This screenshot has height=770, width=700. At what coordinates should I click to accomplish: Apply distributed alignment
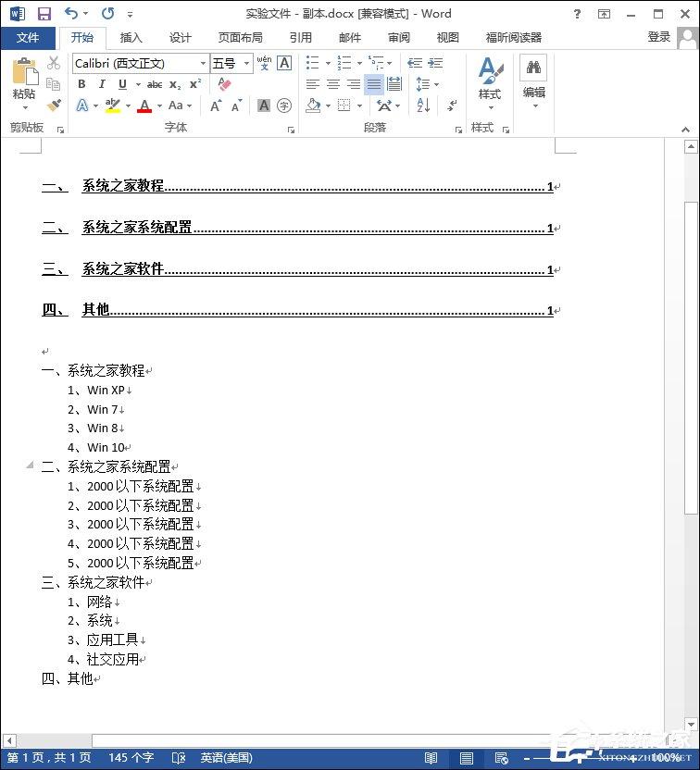point(394,84)
